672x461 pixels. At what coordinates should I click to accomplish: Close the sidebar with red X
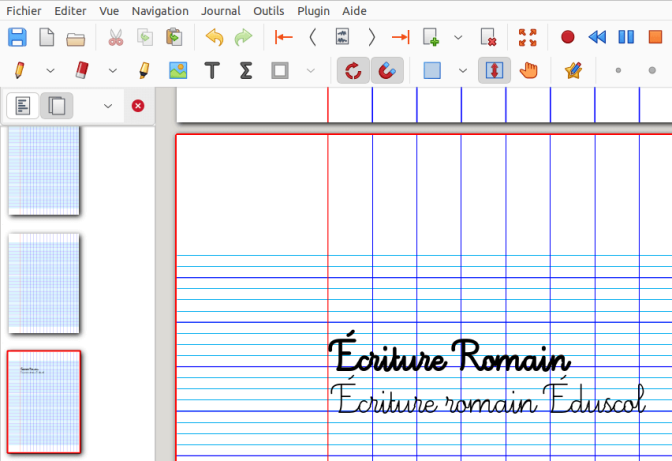point(138,106)
